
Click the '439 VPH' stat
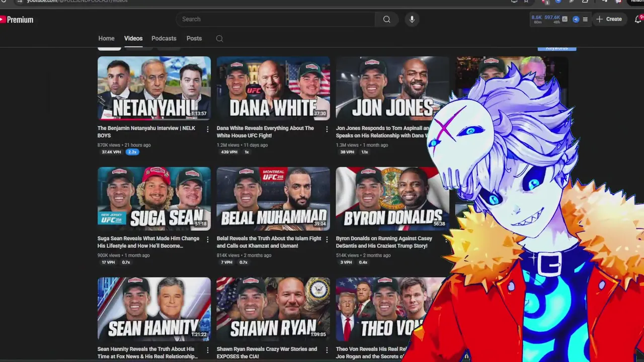coord(229,152)
